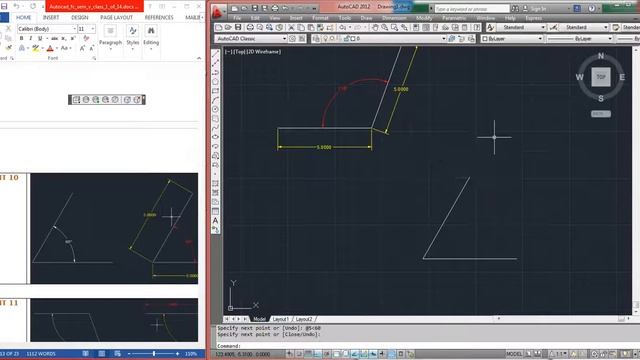The width and height of the screenshot is (640, 360).
Task: Open the AutoCAD Classic workspace dropdown
Action: pos(284,38)
